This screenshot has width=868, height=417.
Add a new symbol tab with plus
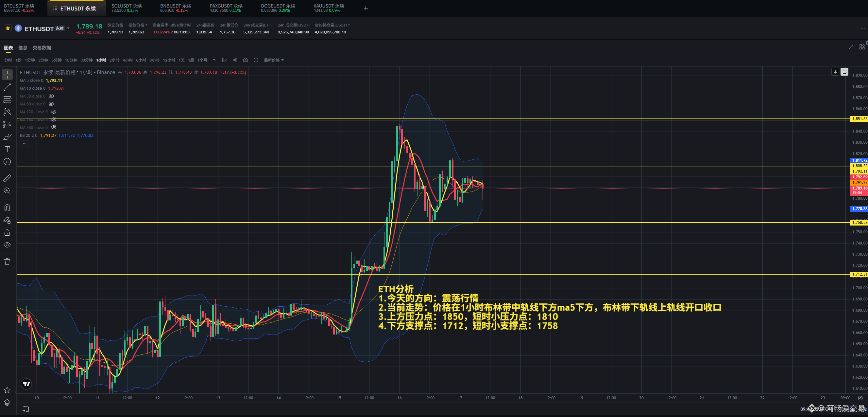(366, 8)
